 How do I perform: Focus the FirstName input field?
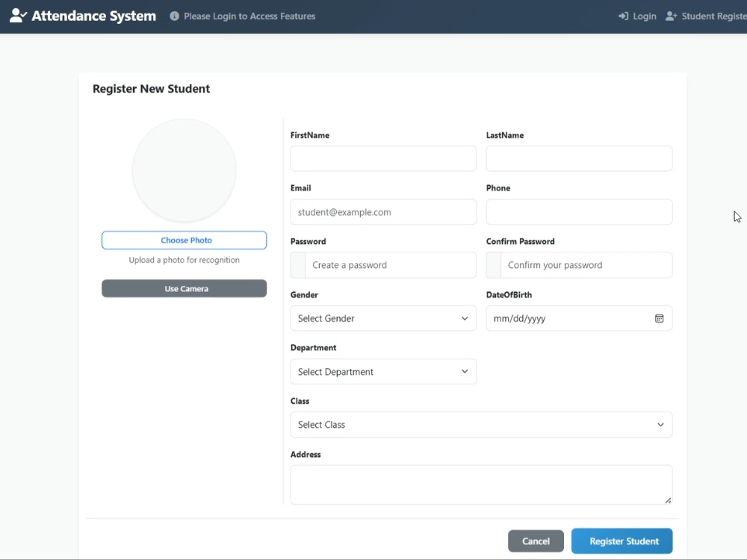click(383, 158)
